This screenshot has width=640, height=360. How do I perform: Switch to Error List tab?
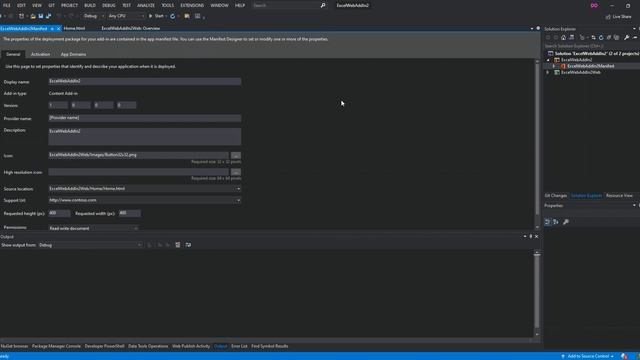click(239, 346)
